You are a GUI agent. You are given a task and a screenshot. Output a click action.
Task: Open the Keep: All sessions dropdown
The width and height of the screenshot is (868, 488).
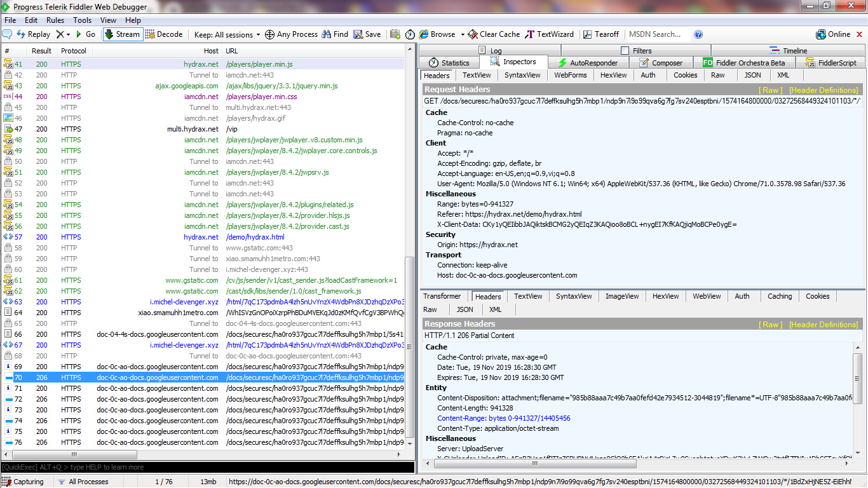click(227, 34)
